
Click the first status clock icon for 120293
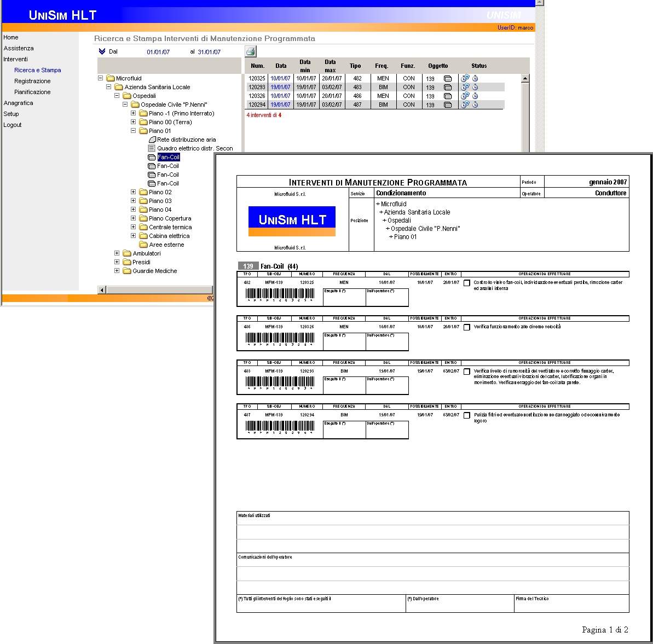465,86
